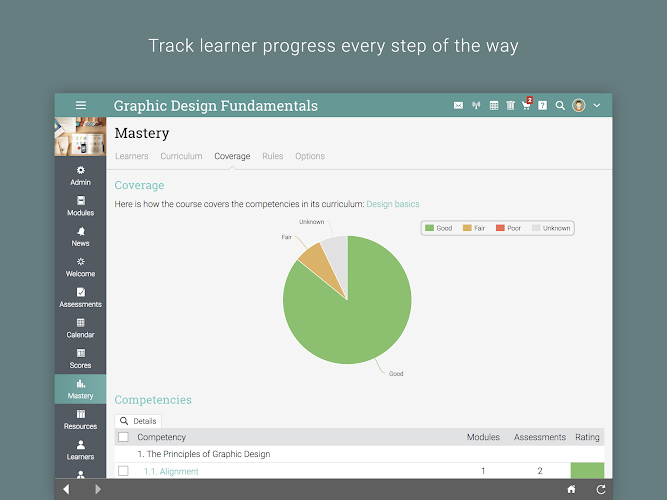Toggle the Poor legend entry
Screen dimensions: 667x500
pyautogui.click(x=508, y=228)
